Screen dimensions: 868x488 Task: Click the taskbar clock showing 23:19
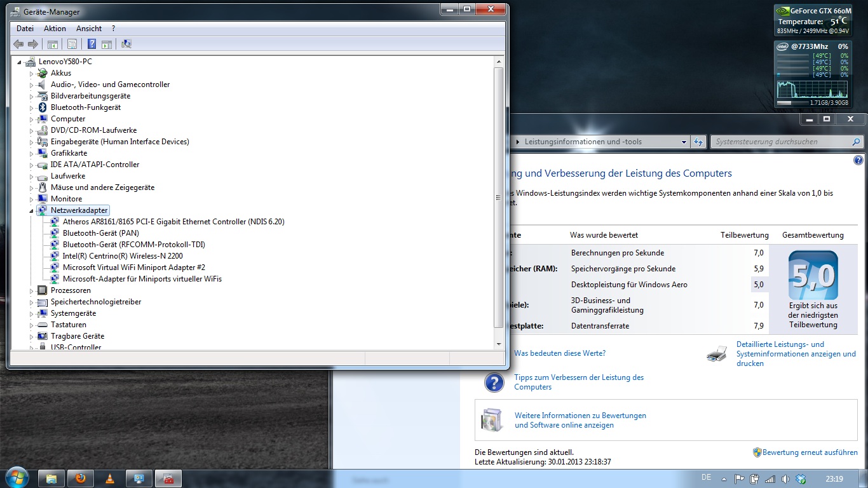[x=834, y=478]
